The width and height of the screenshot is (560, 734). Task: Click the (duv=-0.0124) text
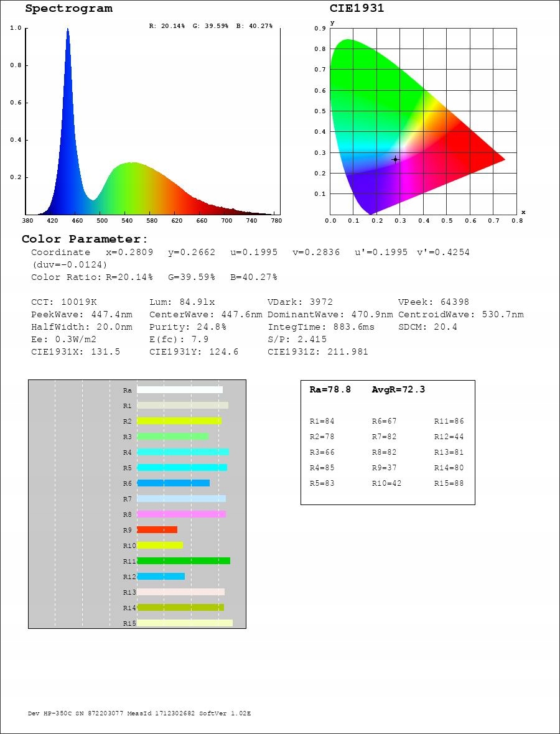click(x=69, y=264)
